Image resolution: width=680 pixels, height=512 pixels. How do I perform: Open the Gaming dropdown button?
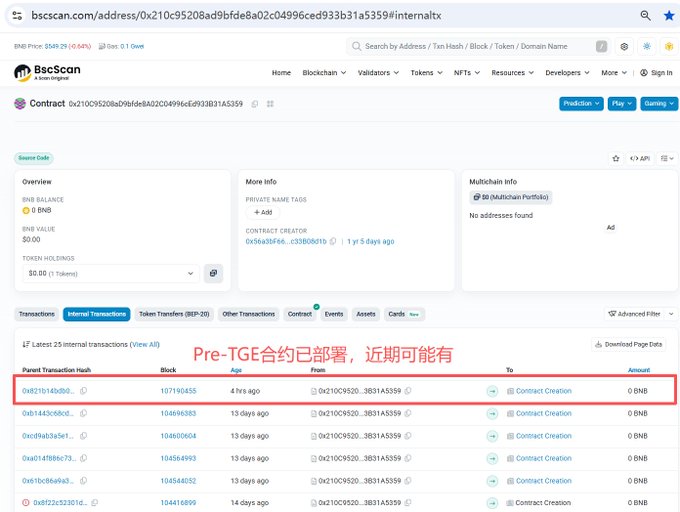[x=659, y=104]
